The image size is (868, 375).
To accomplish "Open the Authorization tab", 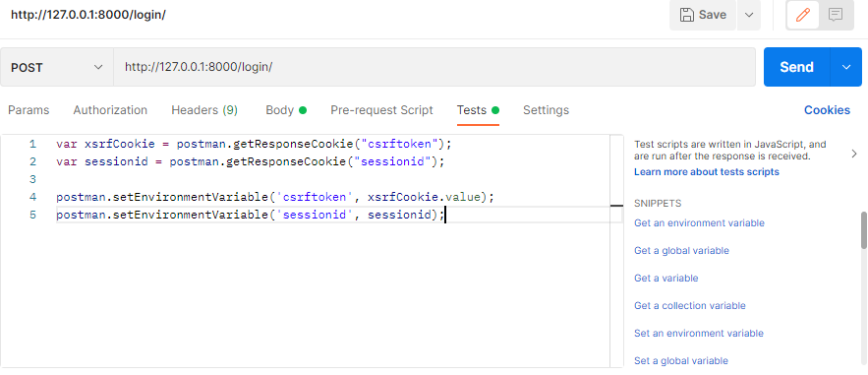I will tap(110, 110).
